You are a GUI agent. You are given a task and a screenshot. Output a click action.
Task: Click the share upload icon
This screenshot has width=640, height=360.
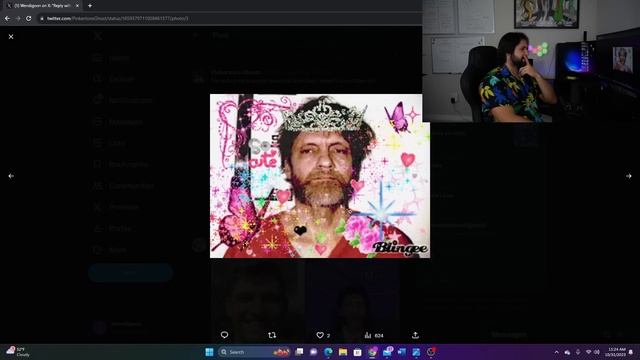pos(415,335)
